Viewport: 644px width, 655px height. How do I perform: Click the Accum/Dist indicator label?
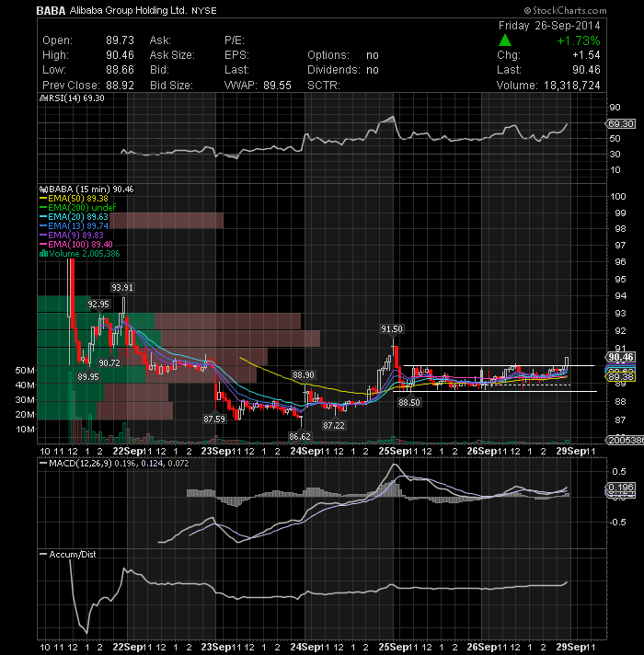[x=73, y=555]
